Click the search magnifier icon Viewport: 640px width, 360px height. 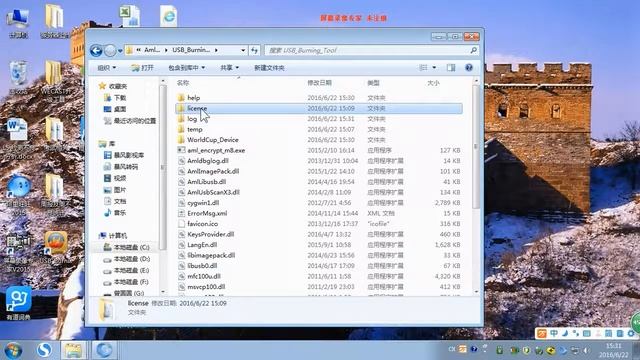[x=473, y=50]
